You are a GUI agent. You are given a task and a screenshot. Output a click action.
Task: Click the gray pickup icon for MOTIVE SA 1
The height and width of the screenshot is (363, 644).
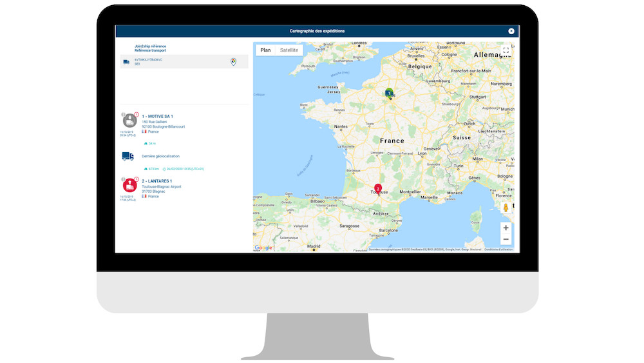tap(129, 121)
